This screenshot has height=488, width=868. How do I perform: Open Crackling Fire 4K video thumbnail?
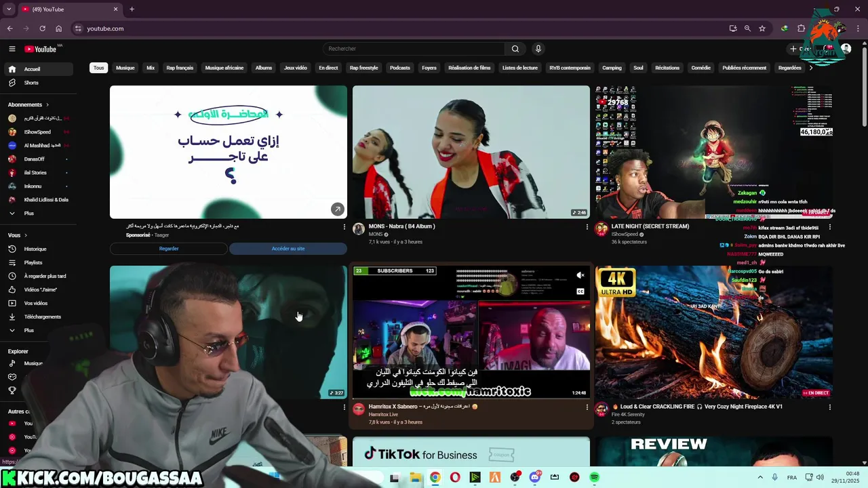(x=714, y=332)
